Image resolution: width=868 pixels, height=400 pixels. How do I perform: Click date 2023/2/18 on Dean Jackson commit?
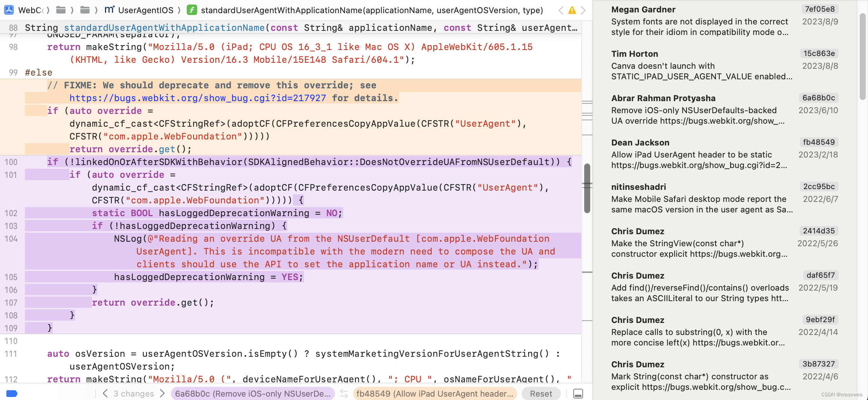click(x=818, y=155)
